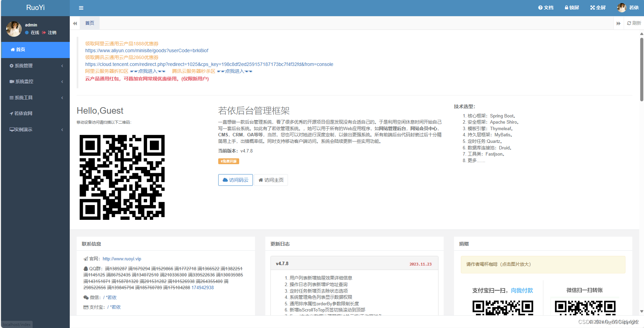Image resolution: width=644 pixels, height=328 pixels.
Task: Open the http://www.ruoyi.vip link
Action: point(122,259)
